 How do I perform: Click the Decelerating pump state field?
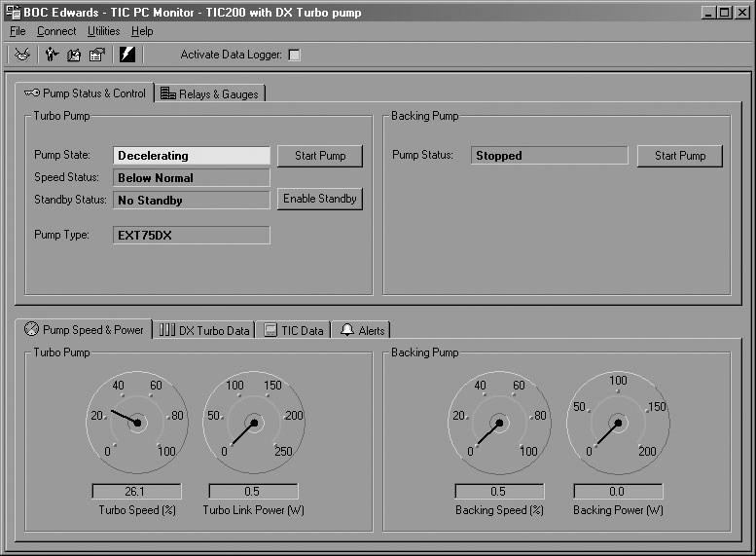[x=192, y=156]
